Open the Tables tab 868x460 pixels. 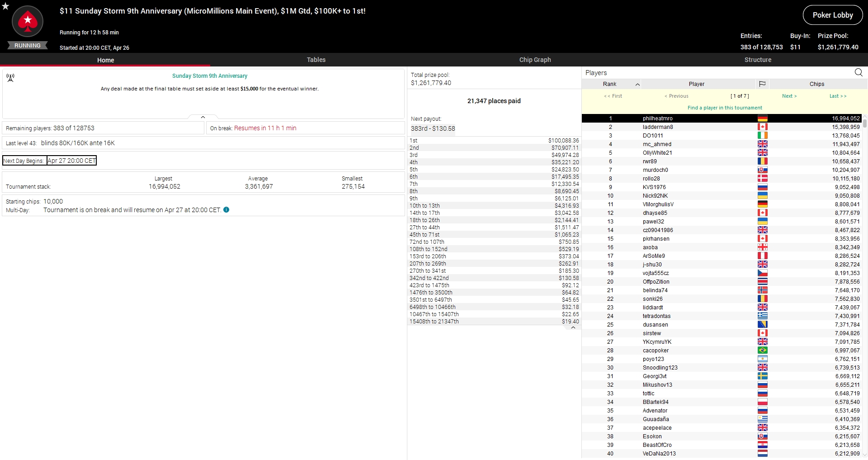pos(316,60)
